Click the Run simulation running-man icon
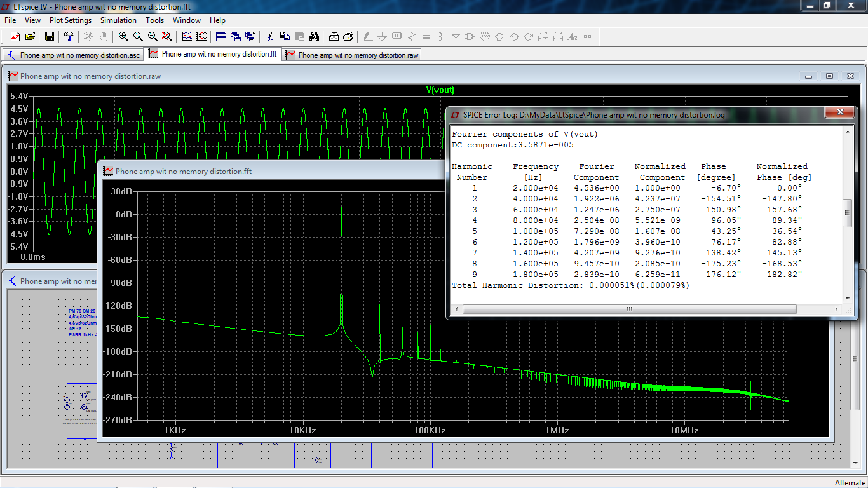 (89, 36)
